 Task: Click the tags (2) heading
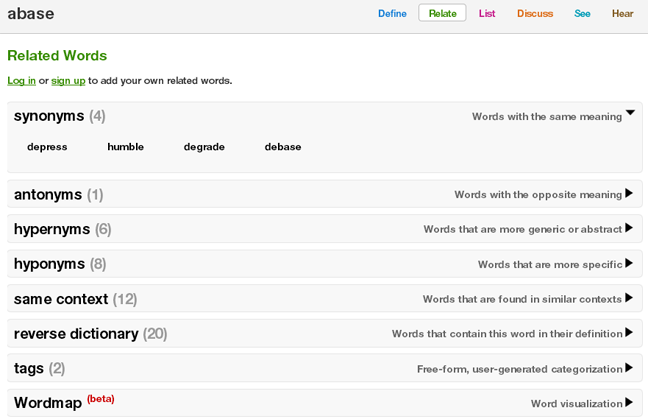click(x=39, y=369)
